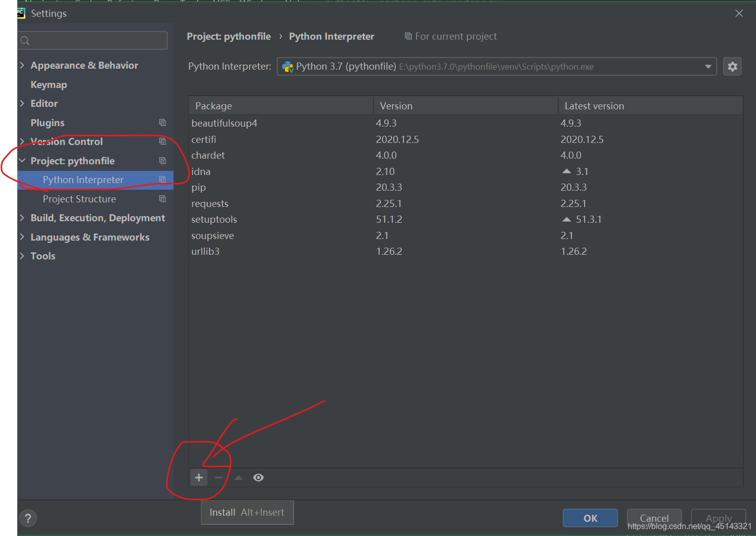
Task: Click Python Interpreter field label
Action: click(230, 67)
